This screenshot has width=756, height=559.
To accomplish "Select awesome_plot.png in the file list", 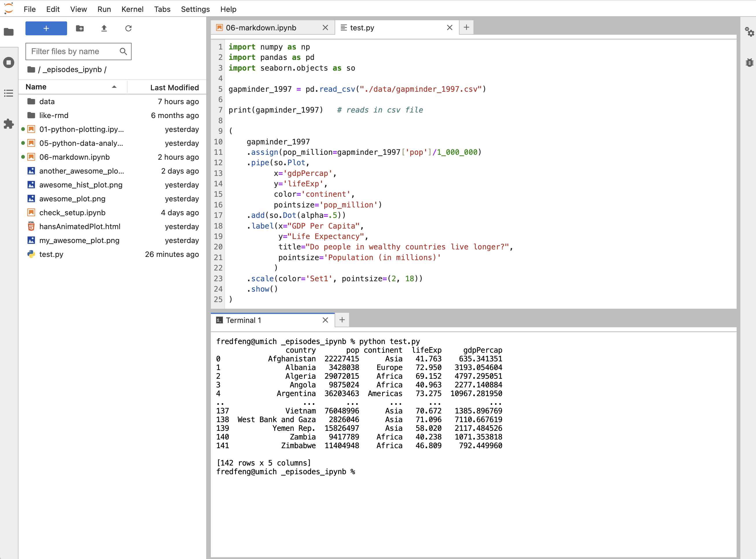I will point(112,198).
